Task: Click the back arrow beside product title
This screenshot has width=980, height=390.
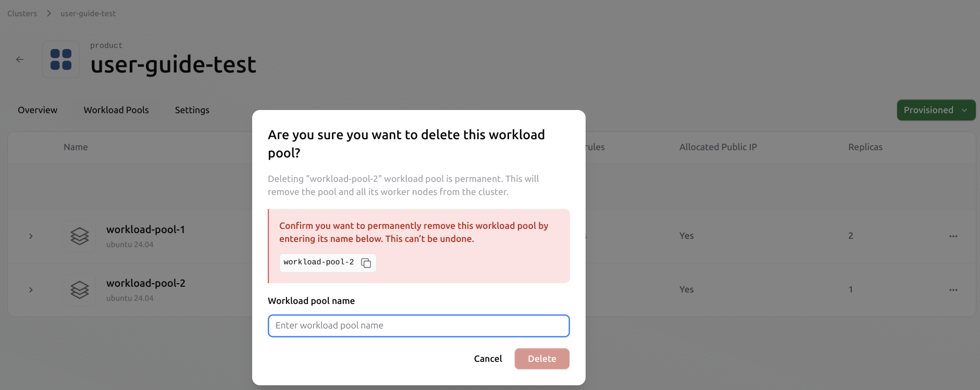Action: point(20,59)
